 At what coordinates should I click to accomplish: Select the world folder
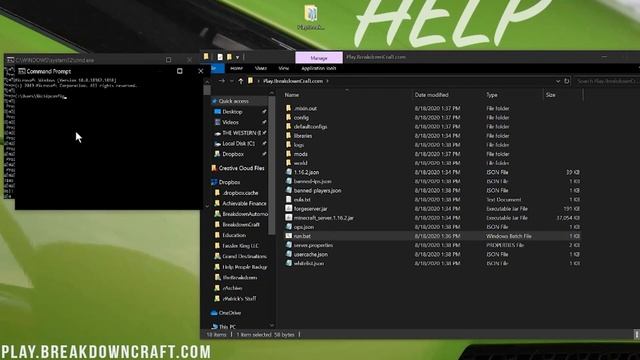click(300, 163)
